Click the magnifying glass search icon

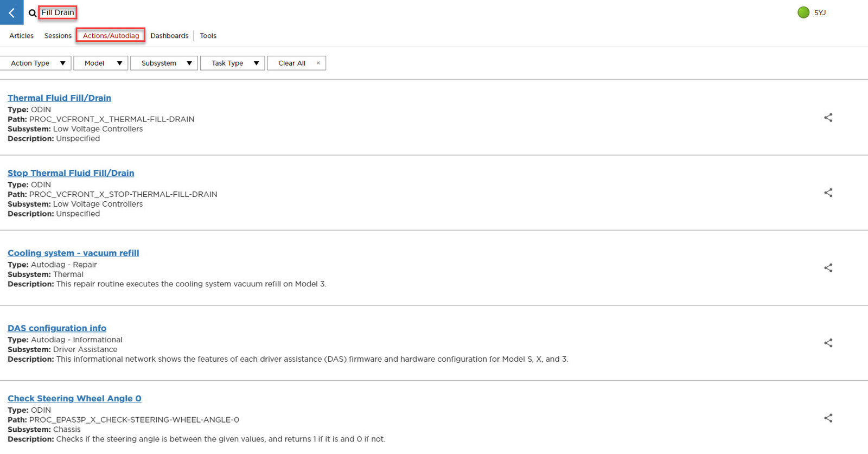(x=33, y=13)
